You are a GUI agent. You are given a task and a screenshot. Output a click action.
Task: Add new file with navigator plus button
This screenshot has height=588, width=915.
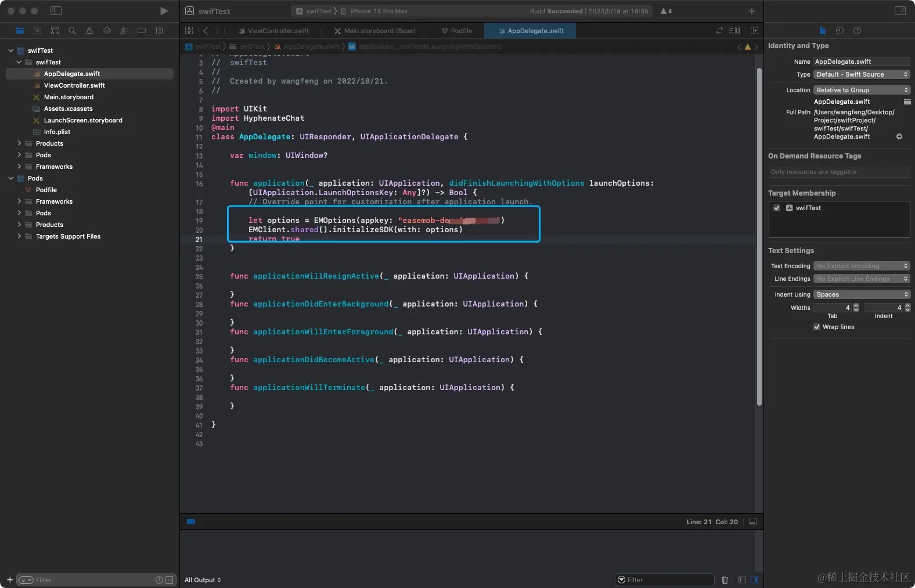click(x=10, y=580)
